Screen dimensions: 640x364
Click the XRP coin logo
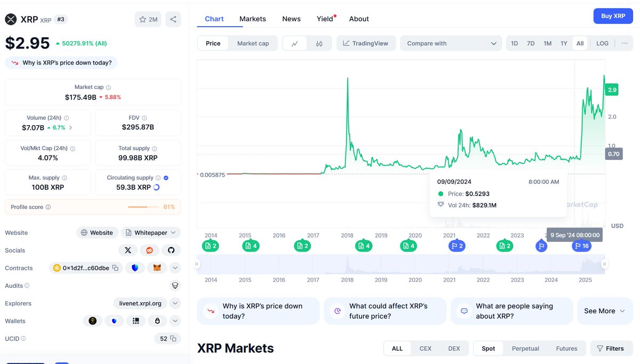(x=11, y=19)
